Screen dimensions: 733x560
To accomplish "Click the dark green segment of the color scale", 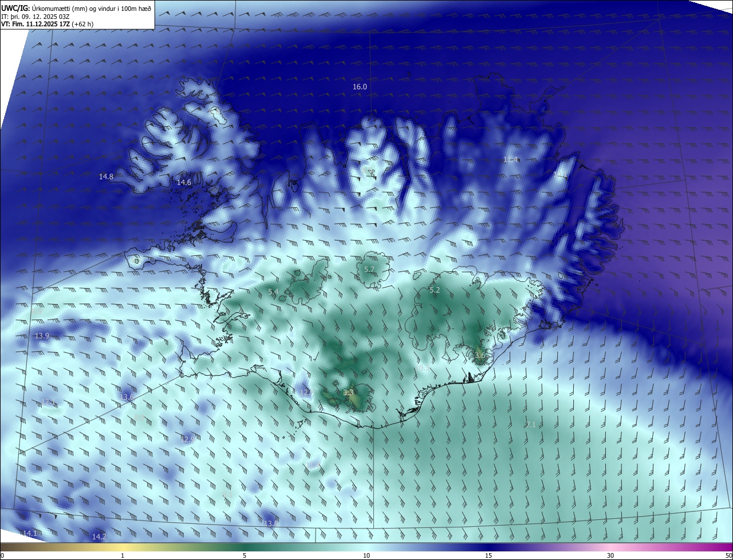I will (x=245, y=547).
